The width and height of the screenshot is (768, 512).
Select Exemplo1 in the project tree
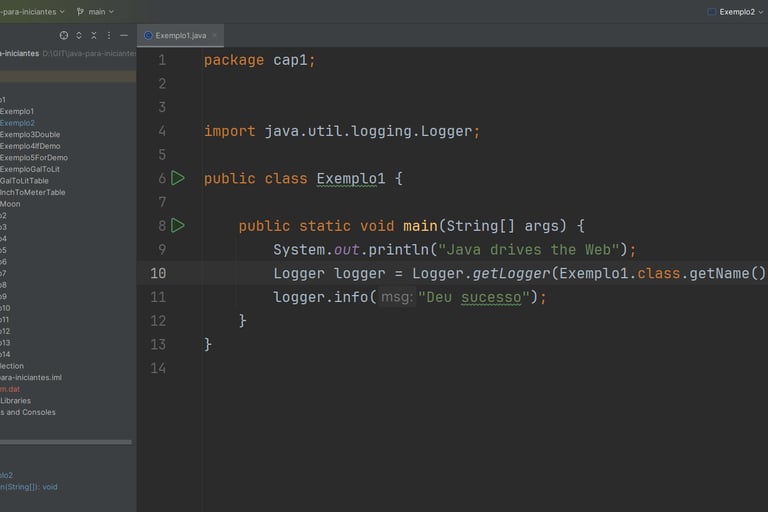tap(17, 111)
